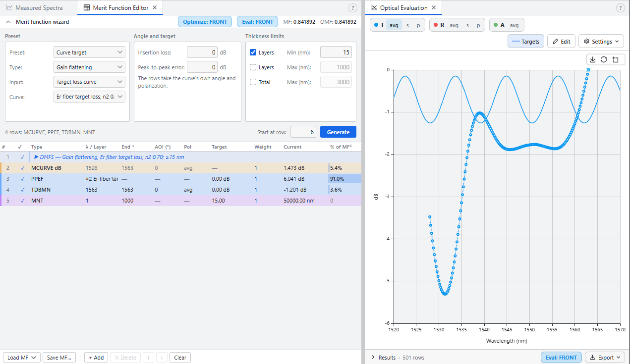
Task: Close the Merit Function Editor tab
Action: pos(155,7)
